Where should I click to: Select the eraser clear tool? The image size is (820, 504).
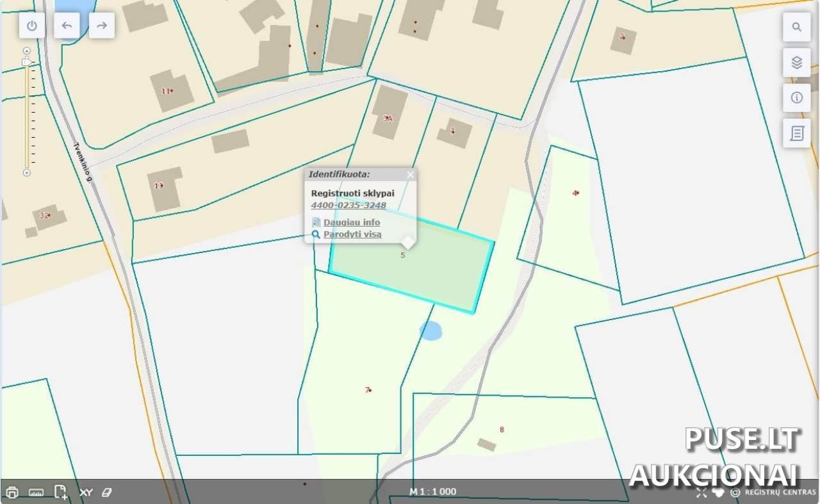click(x=107, y=492)
